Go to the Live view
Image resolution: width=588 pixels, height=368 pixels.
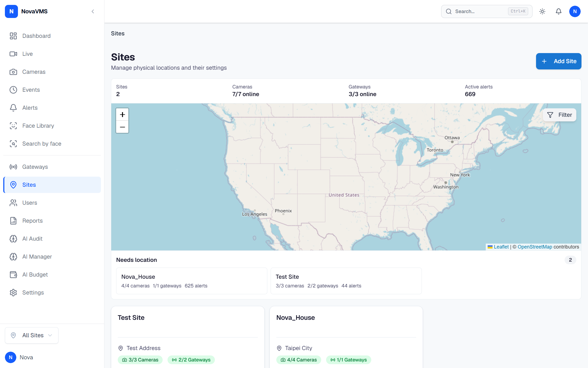(x=52, y=54)
